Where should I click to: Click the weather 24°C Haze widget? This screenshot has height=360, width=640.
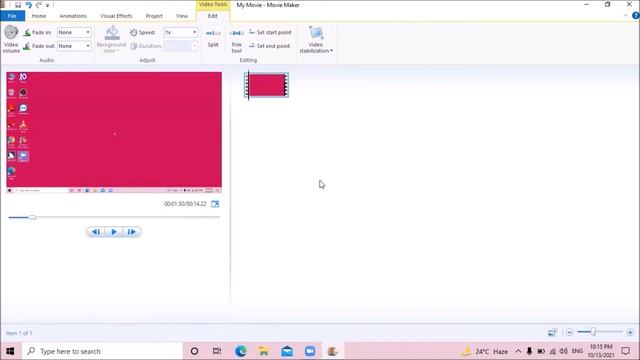click(x=485, y=351)
